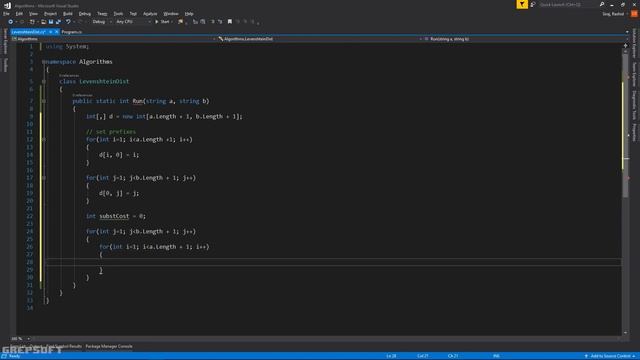Screen dimensions: 640x360
Task: Collapse the class LevenshteinDist block
Action: 44,82
